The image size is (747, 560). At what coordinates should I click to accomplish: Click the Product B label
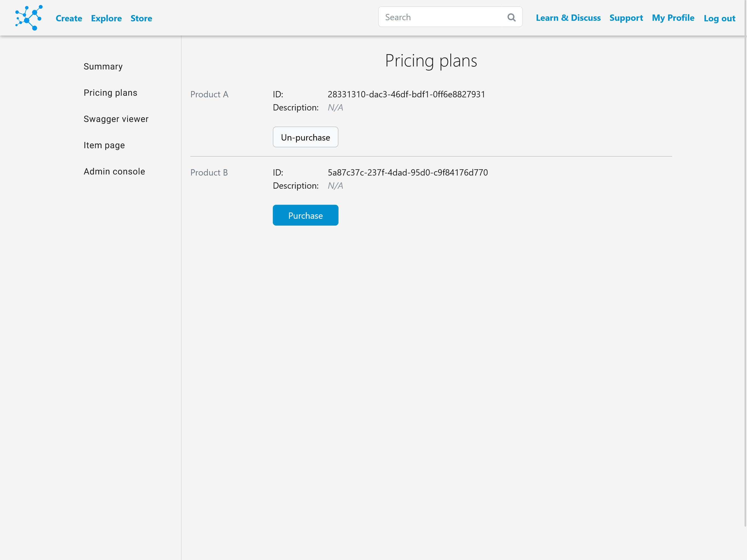click(209, 173)
